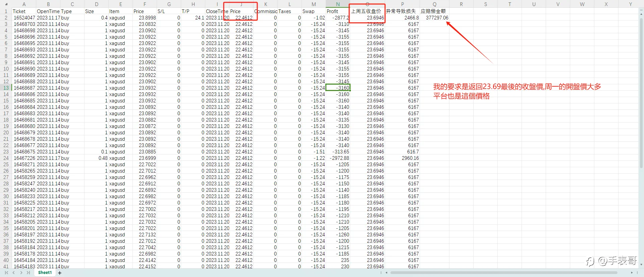Select profit cell -2972.88
Viewport: 644px width, 277px height.
(x=338, y=158)
